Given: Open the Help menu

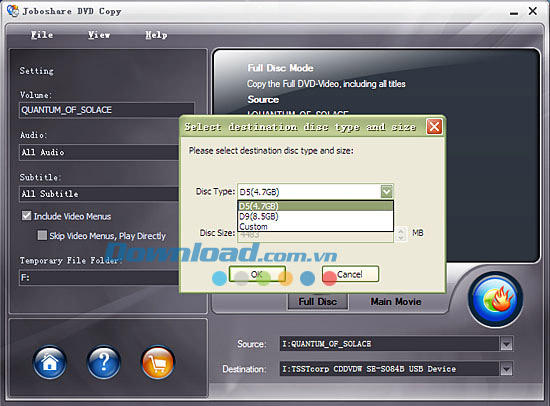Looking at the screenshot, I should tap(156, 35).
